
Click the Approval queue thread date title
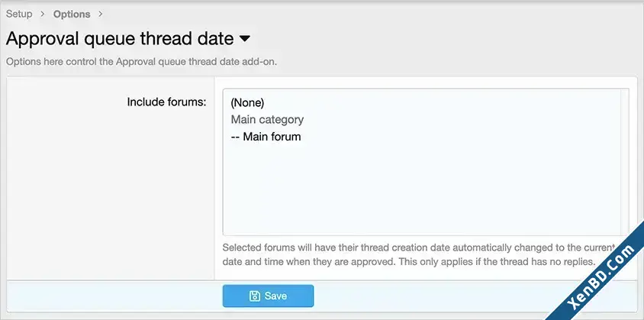click(120, 39)
